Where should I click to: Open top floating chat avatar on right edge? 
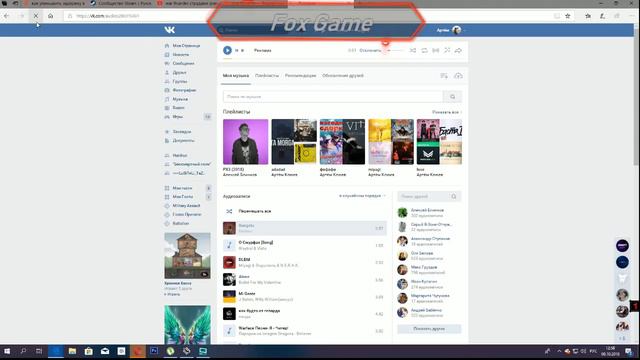coord(622,246)
